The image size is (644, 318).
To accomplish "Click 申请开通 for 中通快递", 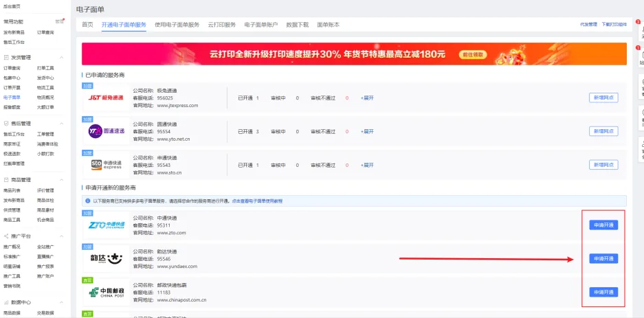I will [x=603, y=225].
